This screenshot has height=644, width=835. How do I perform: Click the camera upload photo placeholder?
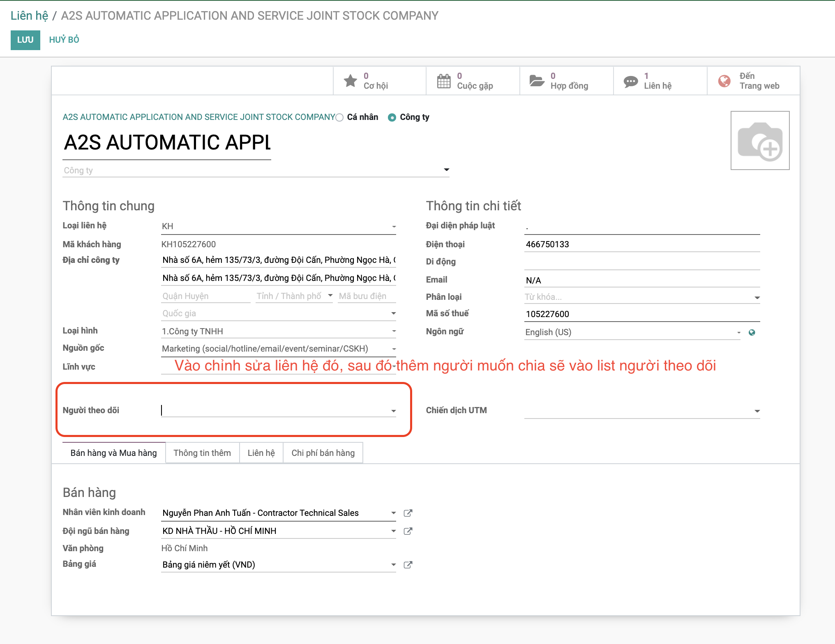click(x=760, y=140)
